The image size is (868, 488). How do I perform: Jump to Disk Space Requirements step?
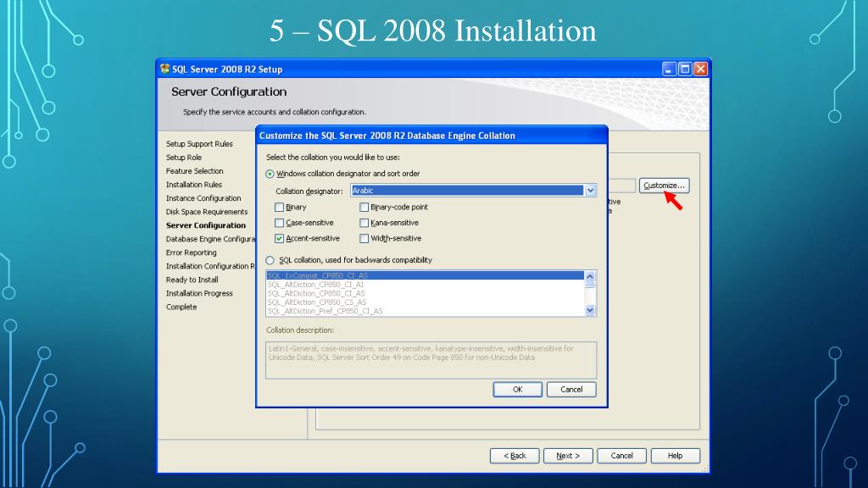point(207,212)
